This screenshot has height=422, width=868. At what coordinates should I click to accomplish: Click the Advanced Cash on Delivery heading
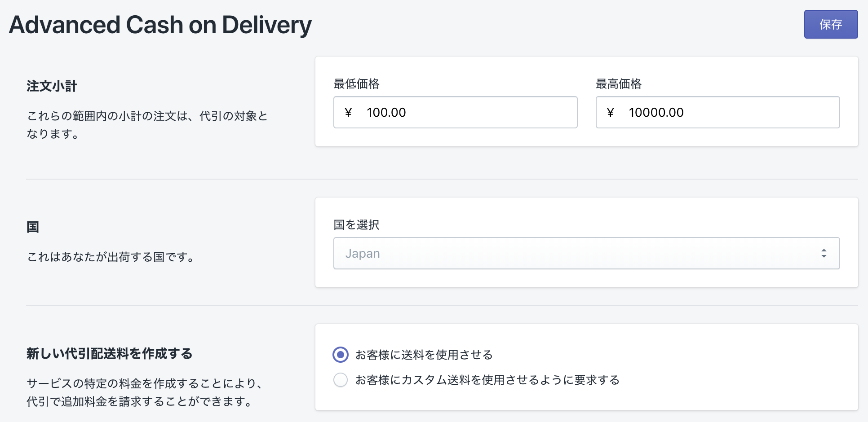point(160,25)
